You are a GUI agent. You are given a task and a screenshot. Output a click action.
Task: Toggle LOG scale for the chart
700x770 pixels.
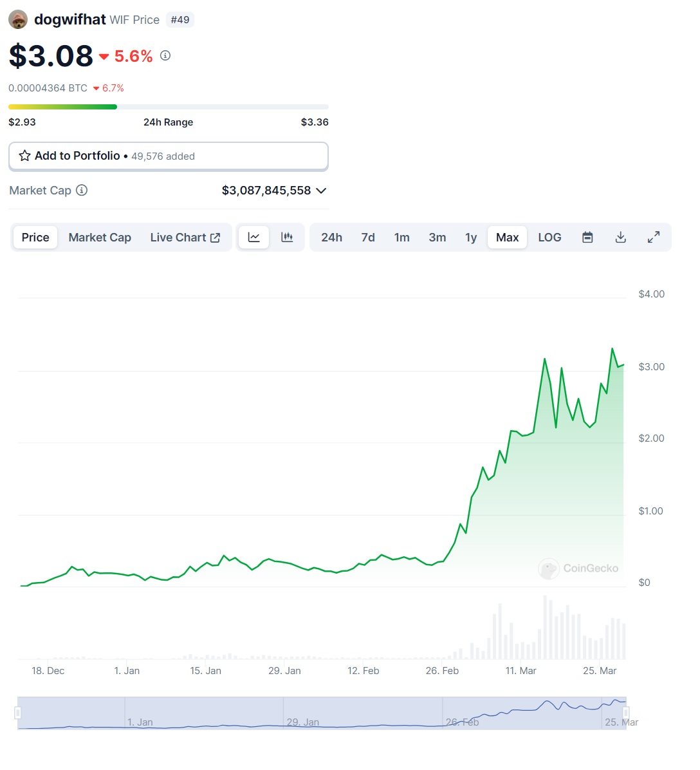pos(549,237)
